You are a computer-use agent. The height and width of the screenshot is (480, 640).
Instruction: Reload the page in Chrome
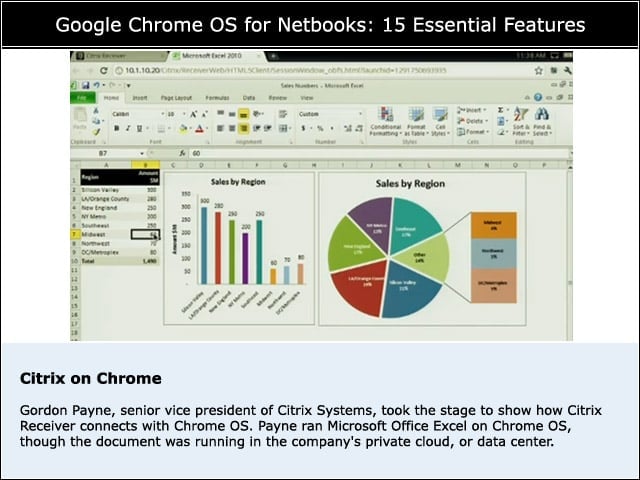104,71
